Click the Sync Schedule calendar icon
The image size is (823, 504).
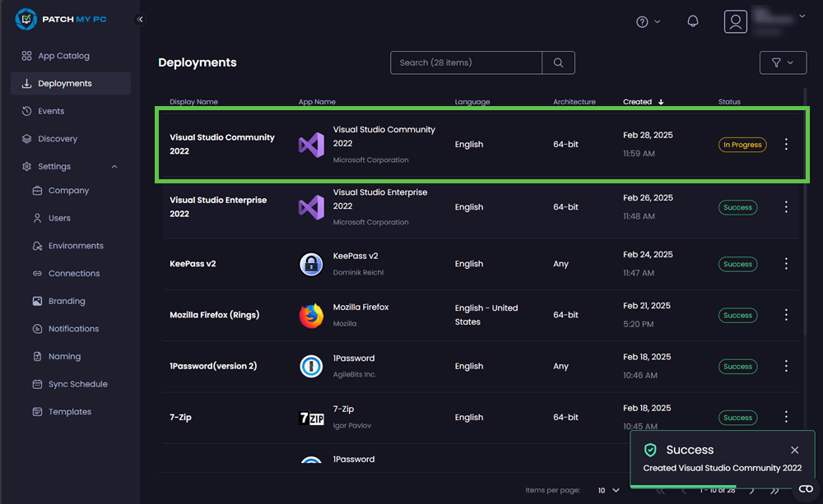(x=37, y=385)
